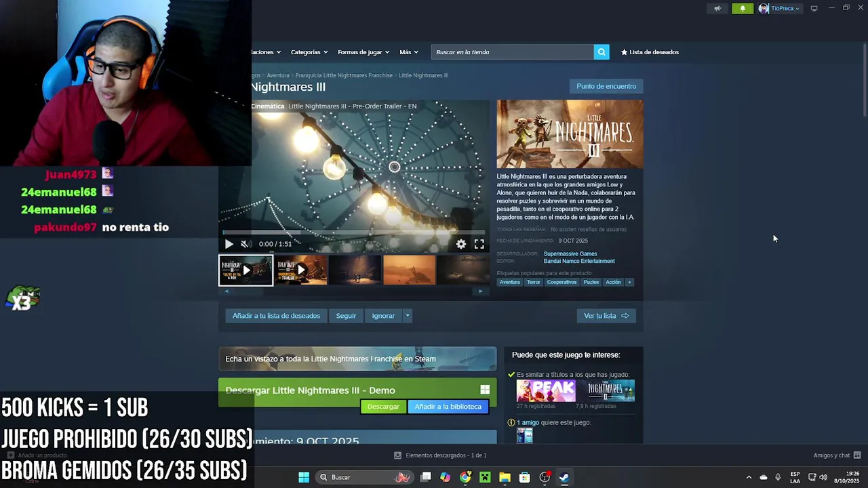Open Lista de deseados link

(x=650, y=52)
